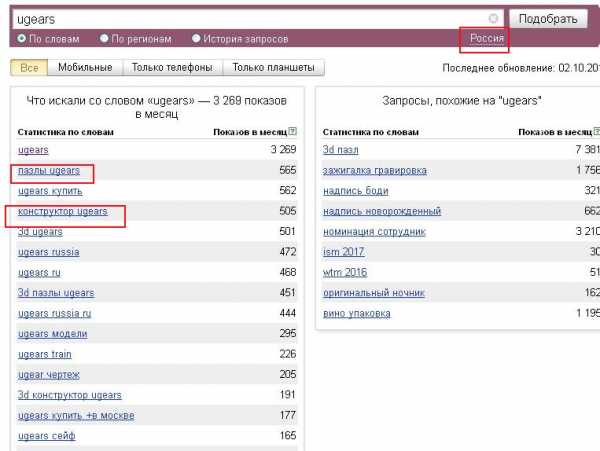Open the ugears russia link
This screenshot has height=451, width=600.
pyautogui.click(x=49, y=252)
